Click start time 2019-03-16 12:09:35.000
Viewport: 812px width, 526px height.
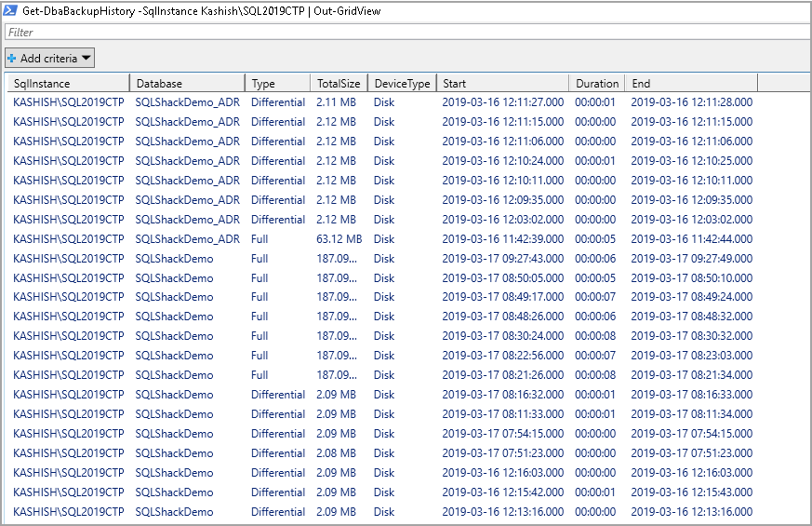[x=503, y=200]
